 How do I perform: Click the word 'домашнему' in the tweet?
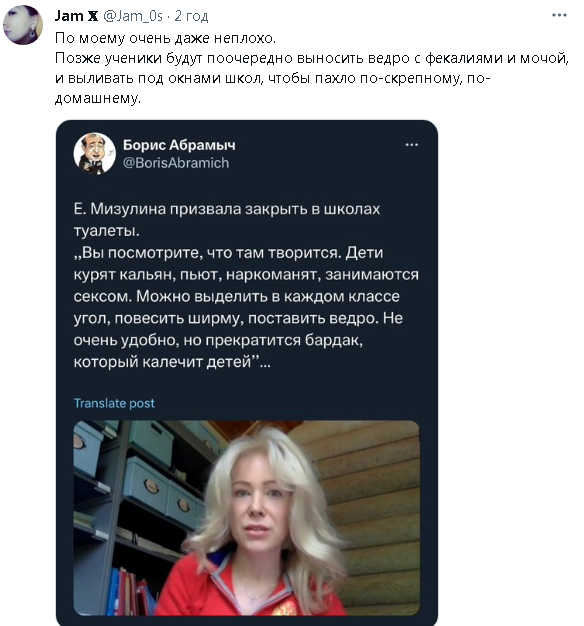pos(98,98)
